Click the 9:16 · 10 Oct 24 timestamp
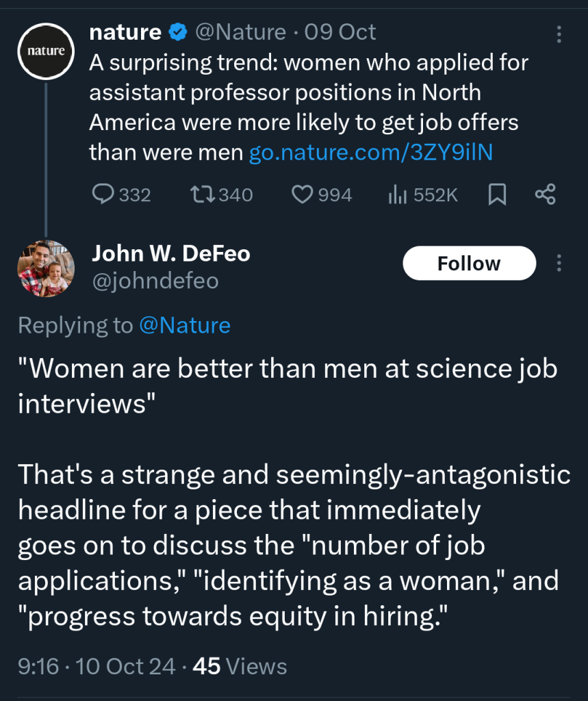Image resolution: width=588 pixels, height=701 pixels. click(x=97, y=666)
